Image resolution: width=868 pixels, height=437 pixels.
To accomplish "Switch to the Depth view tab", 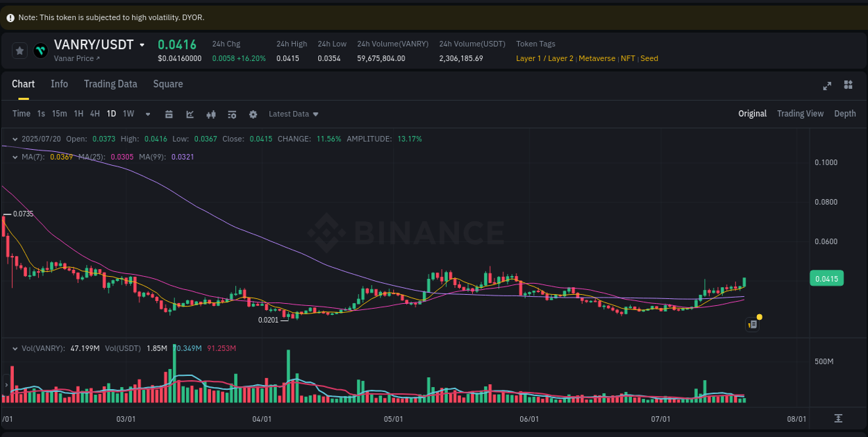I will (845, 113).
